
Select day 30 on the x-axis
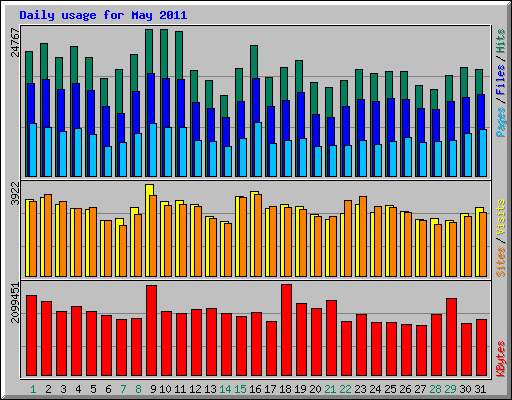click(465, 389)
